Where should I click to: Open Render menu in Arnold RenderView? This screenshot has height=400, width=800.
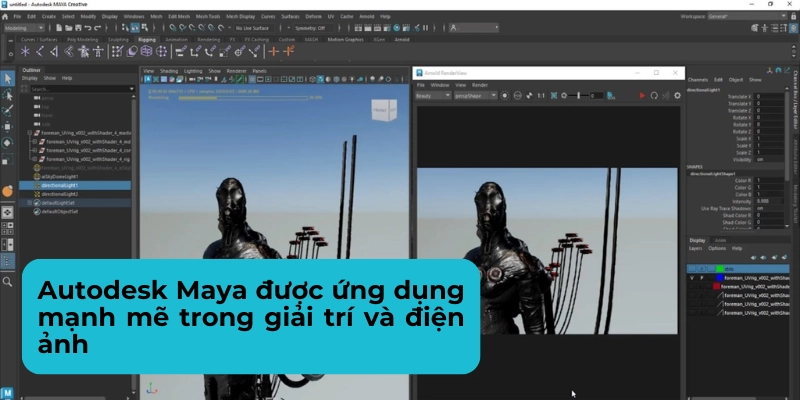(x=480, y=85)
